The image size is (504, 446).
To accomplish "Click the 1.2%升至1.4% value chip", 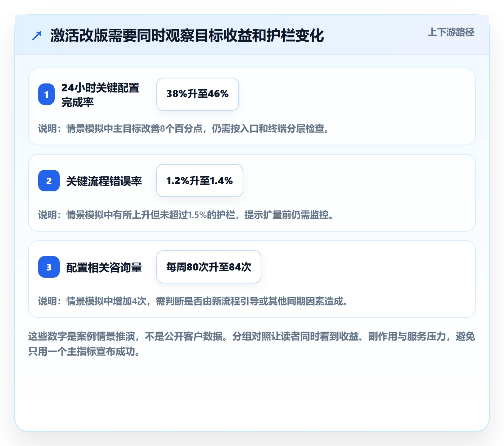I will (x=200, y=181).
